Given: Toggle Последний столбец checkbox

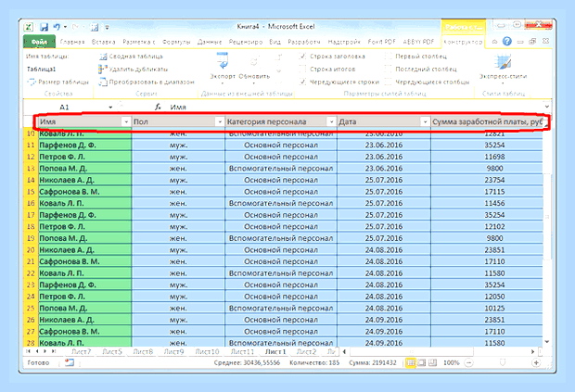Looking at the screenshot, I should point(388,69).
